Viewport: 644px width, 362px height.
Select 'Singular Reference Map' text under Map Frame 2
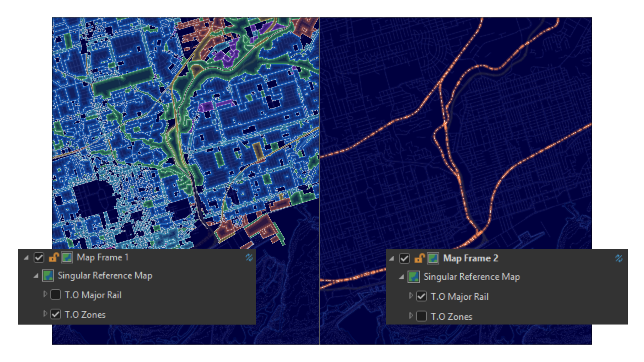(472, 277)
